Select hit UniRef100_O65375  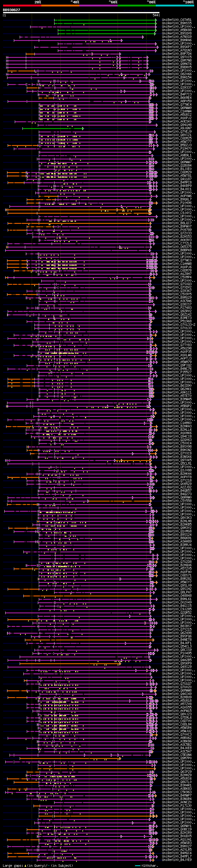[177, 247]
